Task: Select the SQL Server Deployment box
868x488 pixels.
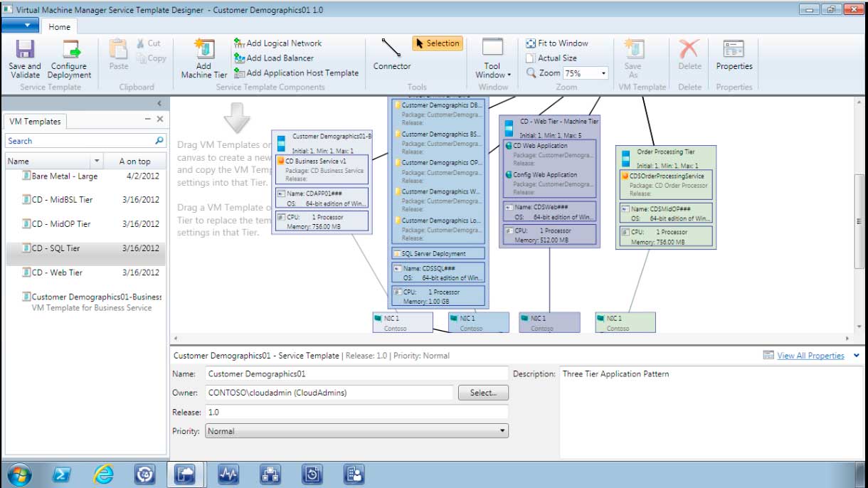Action: pyautogui.click(x=438, y=253)
